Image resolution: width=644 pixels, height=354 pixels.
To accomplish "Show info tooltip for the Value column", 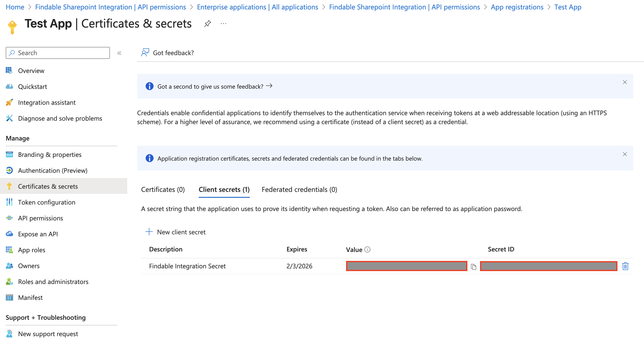I will 367,249.
